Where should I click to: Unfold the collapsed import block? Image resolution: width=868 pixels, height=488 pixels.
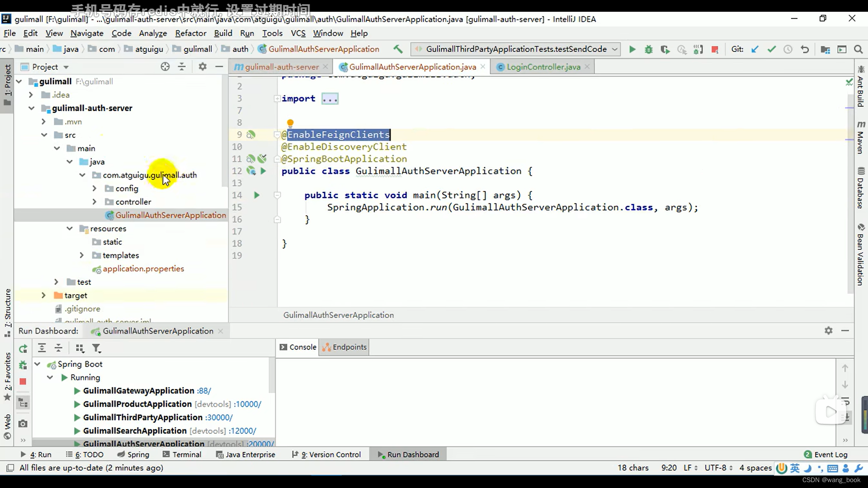pos(277,99)
